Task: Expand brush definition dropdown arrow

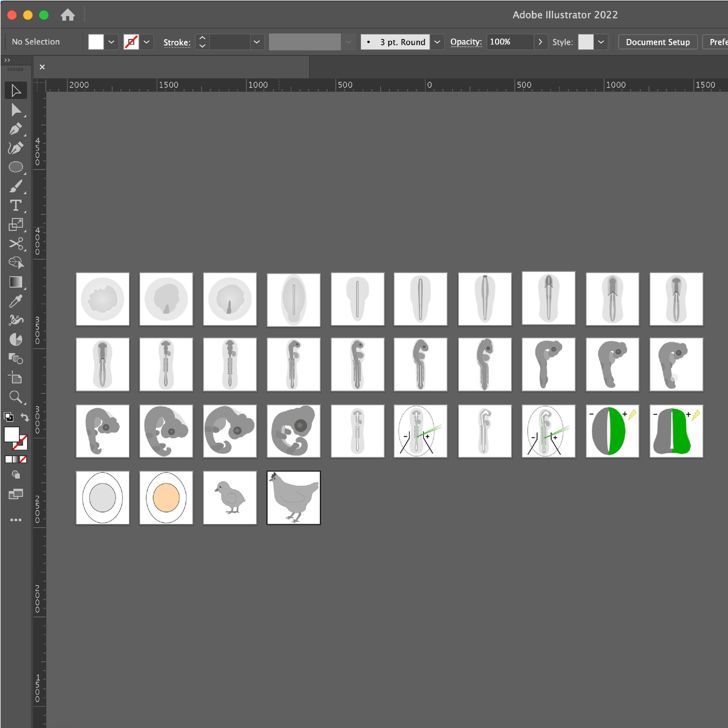Action: click(437, 42)
